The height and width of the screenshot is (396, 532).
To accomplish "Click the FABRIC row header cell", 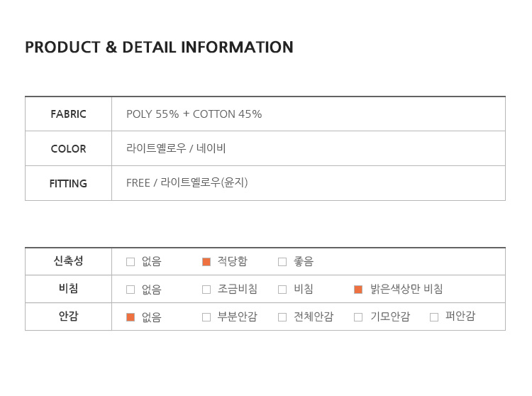I will coord(69,114).
